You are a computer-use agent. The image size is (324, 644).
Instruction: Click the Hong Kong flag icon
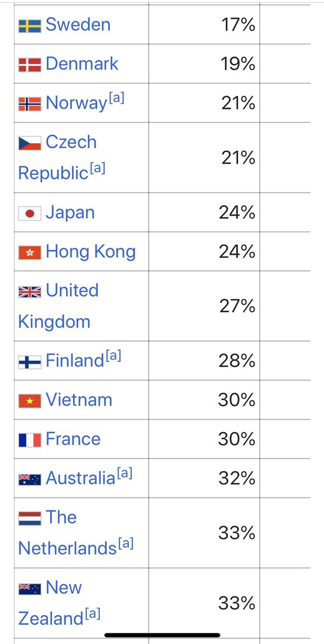[30, 253]
